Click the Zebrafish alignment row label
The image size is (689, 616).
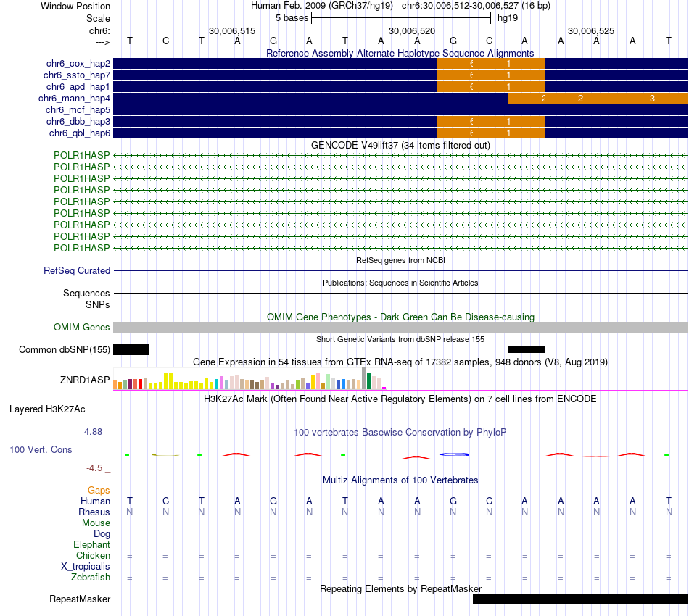pos(91,578)
